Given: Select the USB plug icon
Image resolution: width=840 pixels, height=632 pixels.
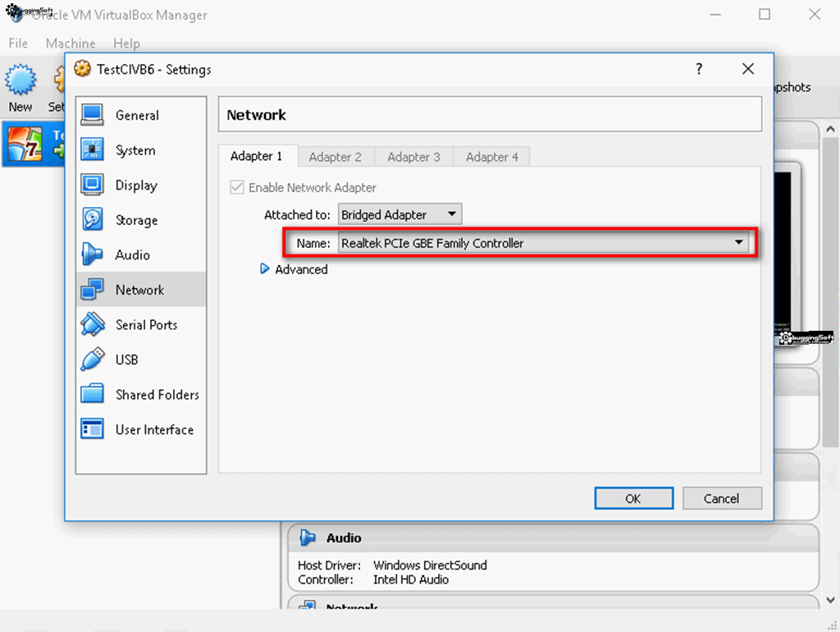Looking at the screenshot, I should [x=92, y=360].
